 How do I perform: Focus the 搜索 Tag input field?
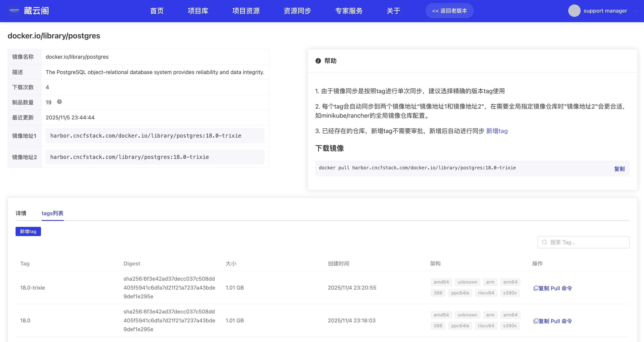(587, 242)
